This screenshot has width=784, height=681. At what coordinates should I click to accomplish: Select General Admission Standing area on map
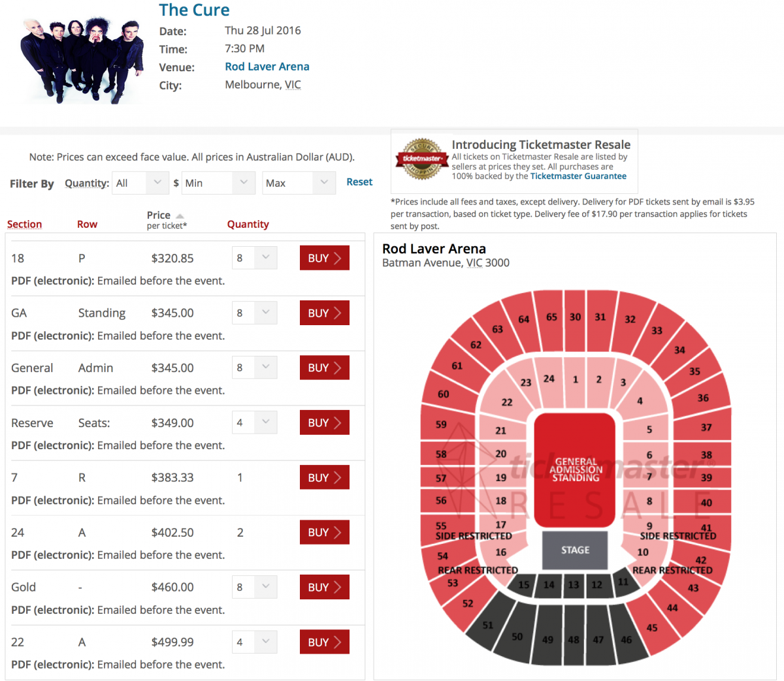click(x=575, y=469)
